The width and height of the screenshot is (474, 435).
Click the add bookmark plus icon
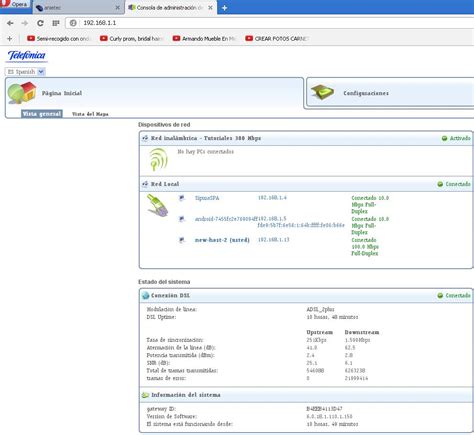9,39
